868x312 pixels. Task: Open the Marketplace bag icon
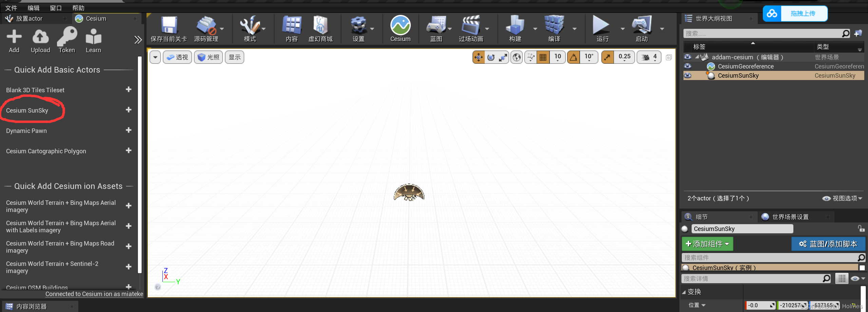coord(320,25)
